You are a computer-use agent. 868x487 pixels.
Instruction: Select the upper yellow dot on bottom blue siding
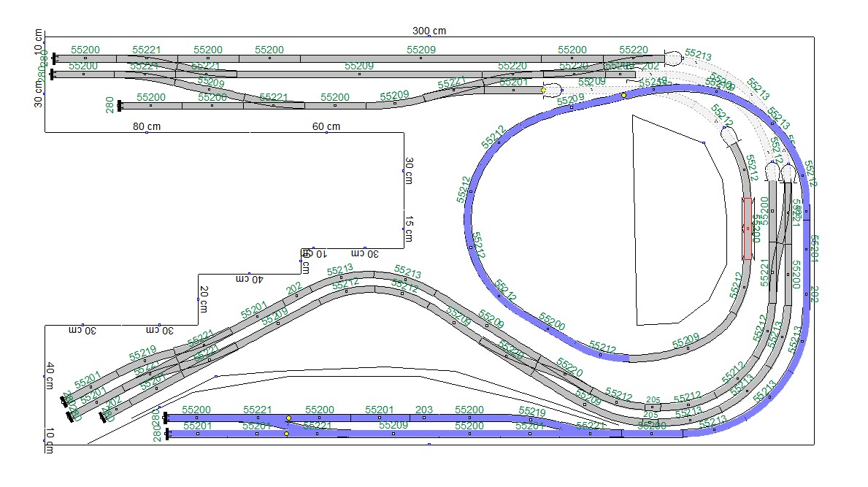point(288,418)
